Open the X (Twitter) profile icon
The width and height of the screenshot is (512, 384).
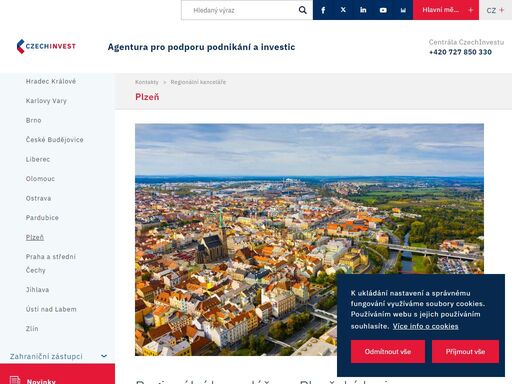(343, 10)
